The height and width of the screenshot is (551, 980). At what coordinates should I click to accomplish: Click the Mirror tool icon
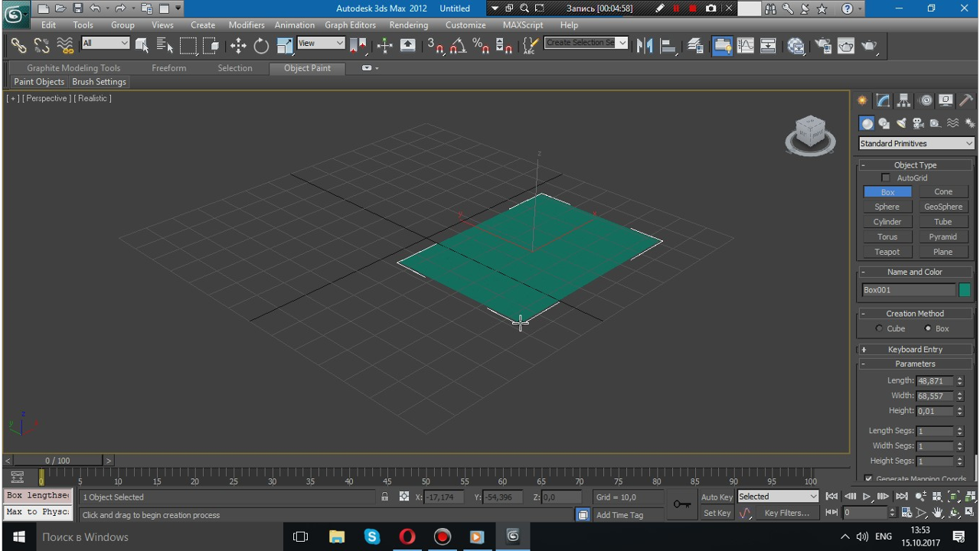pyautogui.click(x=645, y=46)
